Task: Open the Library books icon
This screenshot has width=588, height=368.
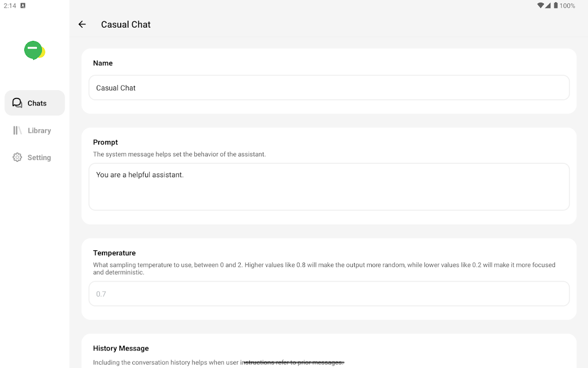Action: coord(17,131)
